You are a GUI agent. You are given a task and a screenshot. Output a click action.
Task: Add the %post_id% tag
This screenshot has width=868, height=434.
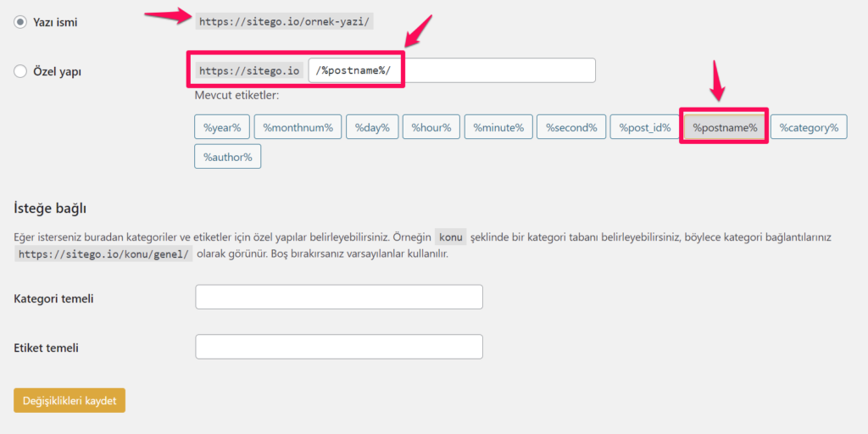point(644,128)
